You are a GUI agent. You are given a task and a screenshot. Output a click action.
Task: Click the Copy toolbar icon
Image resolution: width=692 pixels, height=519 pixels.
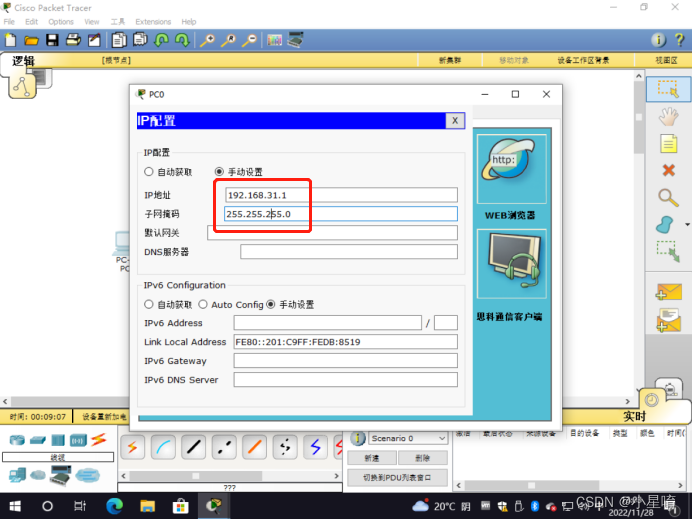pyautogui.click(x=118, y=40)
